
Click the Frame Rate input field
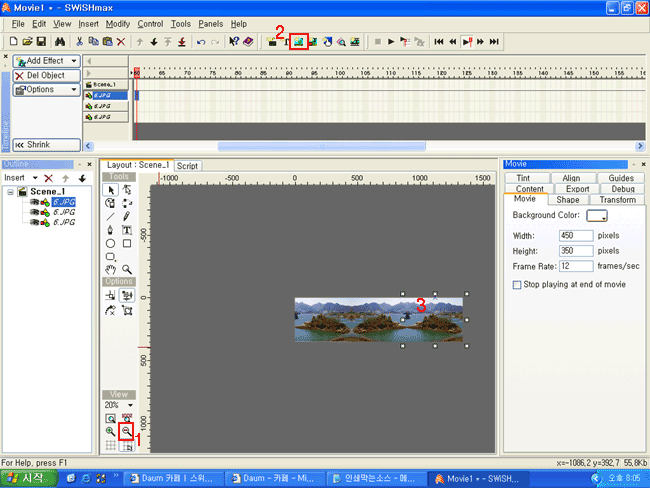[x=576, y=266]
